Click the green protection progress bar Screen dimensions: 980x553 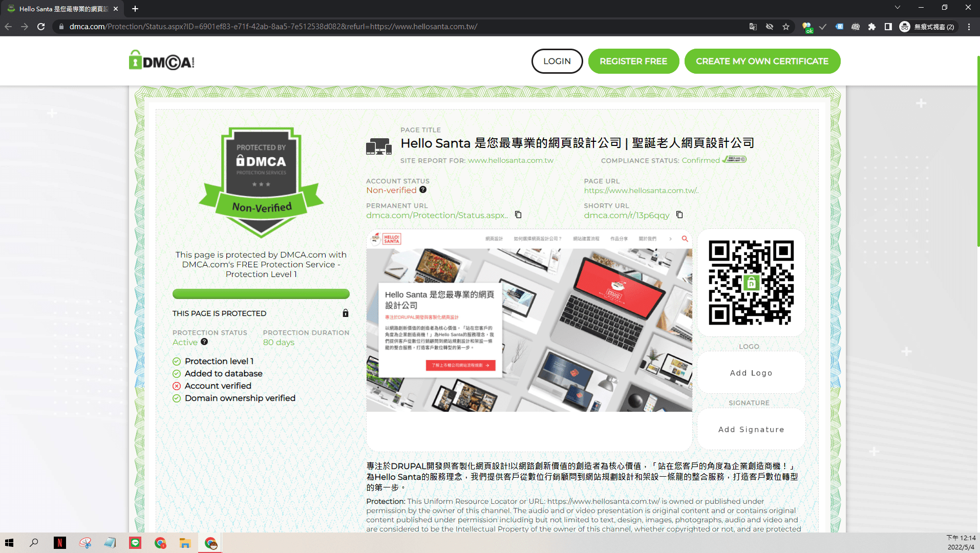coord(261,293)
